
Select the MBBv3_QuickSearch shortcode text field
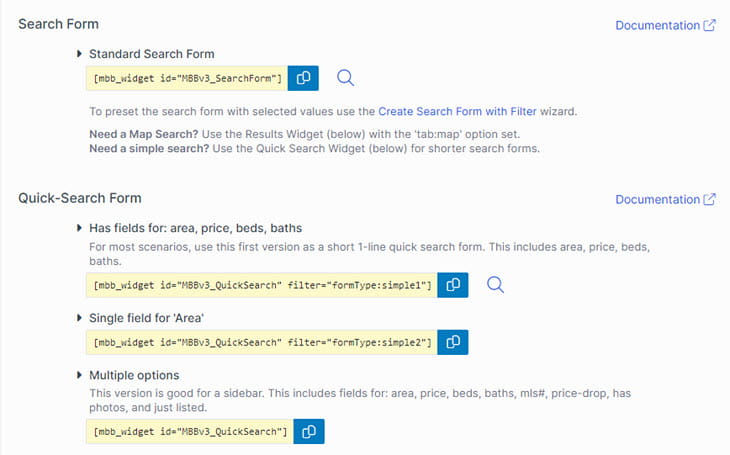tap(189, 432)
